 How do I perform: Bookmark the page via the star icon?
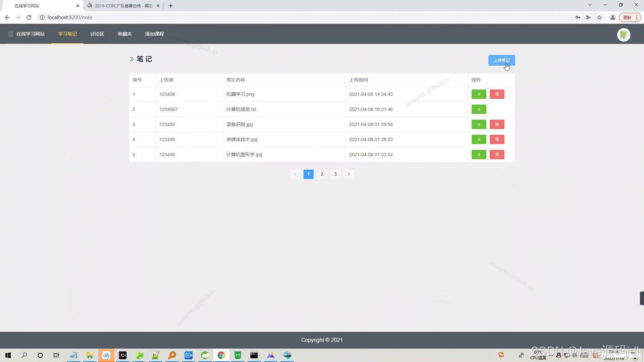[x=599, y=17]
